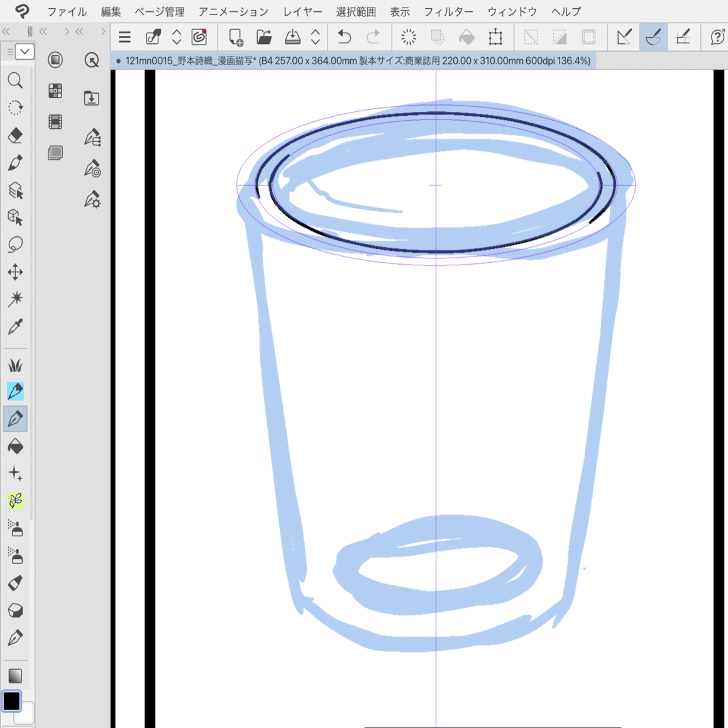728x728 pixels.
Task: Select the sparkle effect brush tool
Action: 15,473
